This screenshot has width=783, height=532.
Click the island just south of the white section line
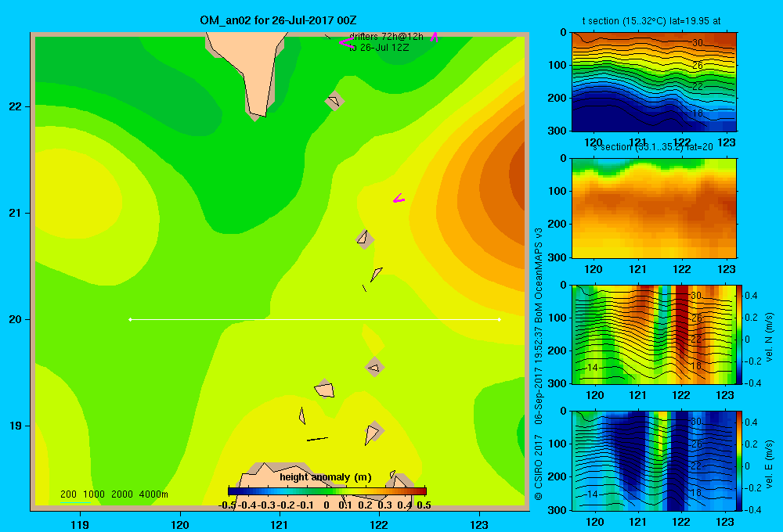click(374, 368)
